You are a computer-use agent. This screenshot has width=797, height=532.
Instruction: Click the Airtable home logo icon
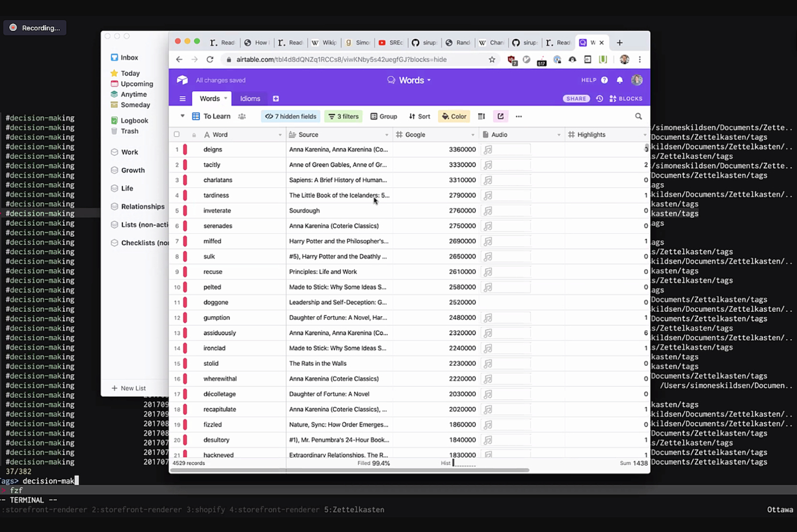pyautogui.click(x=182, y=80)
